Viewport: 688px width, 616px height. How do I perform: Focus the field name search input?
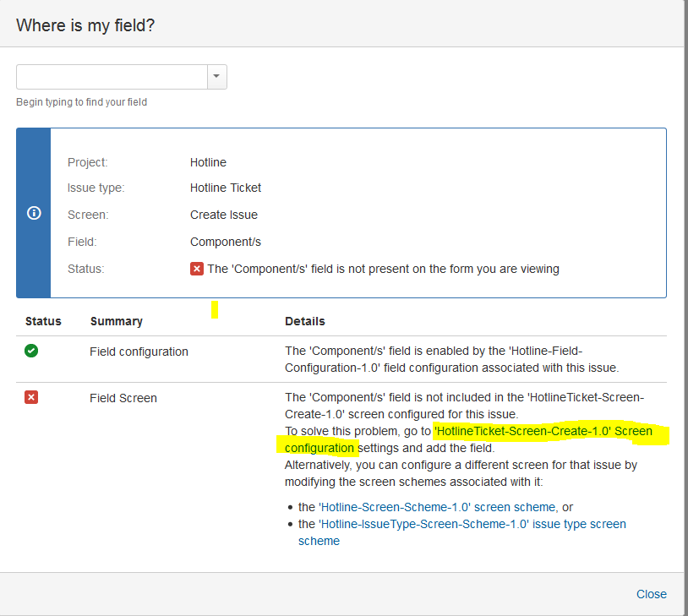[112, 77]
